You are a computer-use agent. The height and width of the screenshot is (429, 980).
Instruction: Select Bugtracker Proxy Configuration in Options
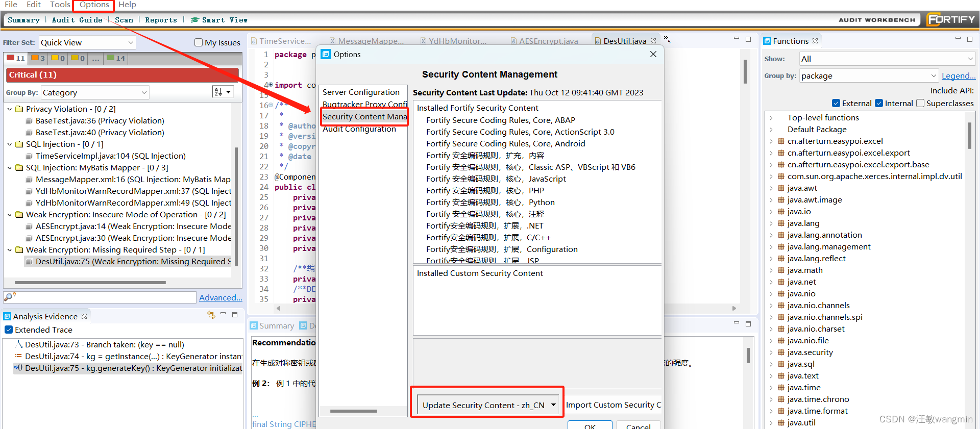point(364,104)
